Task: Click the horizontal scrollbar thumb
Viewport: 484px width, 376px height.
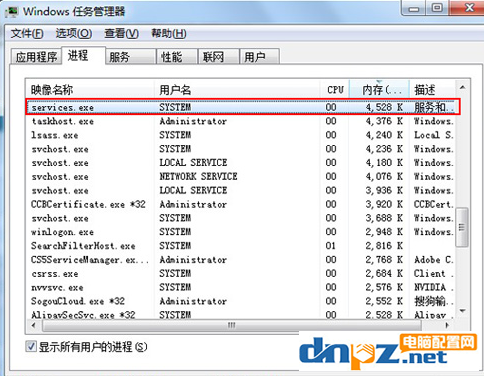Action: point(232,325)
